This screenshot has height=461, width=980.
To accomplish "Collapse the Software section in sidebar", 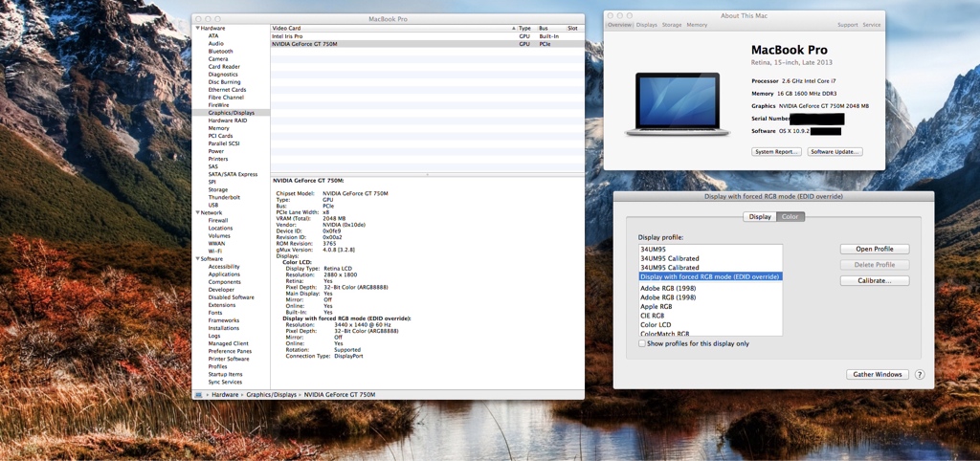I will coord(198,258).
